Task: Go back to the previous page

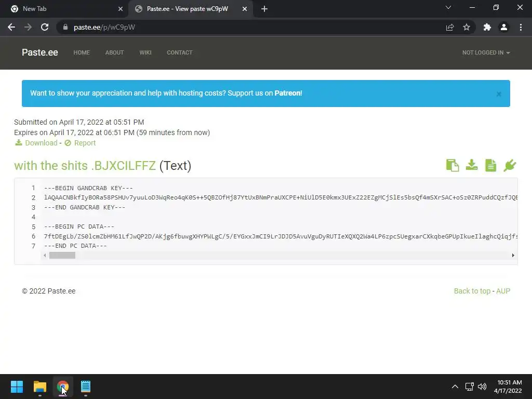Action: pos(11,27)
